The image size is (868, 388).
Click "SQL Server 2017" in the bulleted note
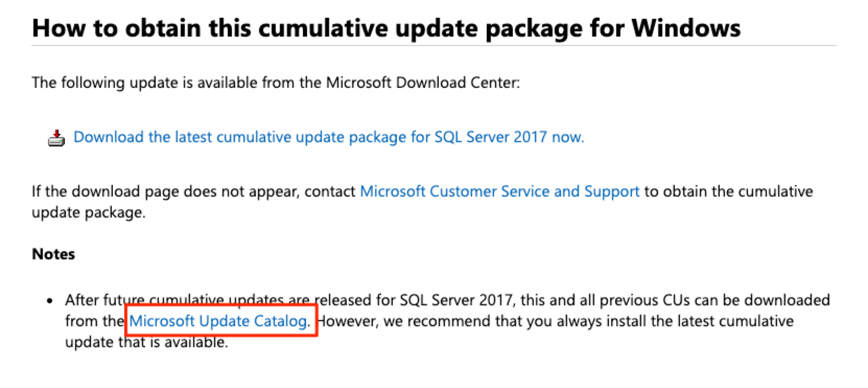[456, 300]
